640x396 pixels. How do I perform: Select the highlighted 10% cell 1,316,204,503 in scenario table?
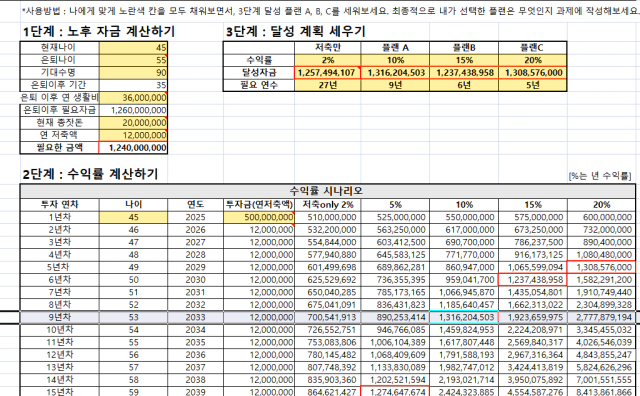pyautogui.click(x=464, y=317)
